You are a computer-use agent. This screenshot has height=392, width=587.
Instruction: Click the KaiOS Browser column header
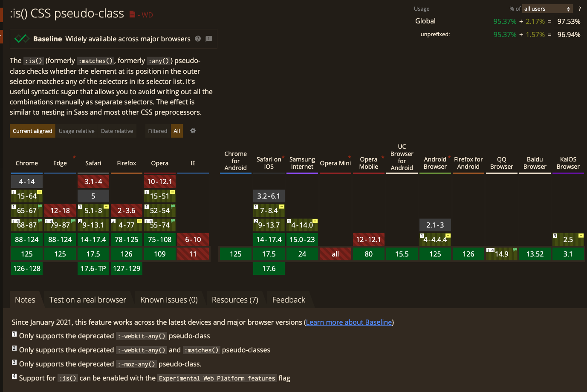click(568, 163)
